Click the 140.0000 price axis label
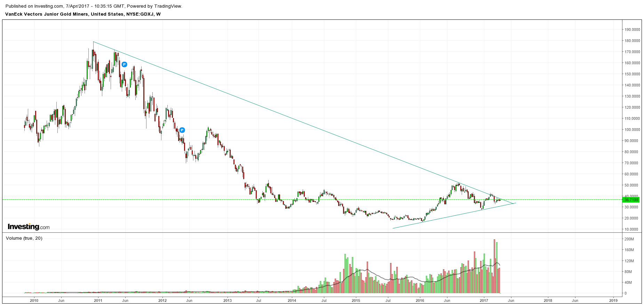The width and height of the screenshot is (644, 305). pos(632,85)
